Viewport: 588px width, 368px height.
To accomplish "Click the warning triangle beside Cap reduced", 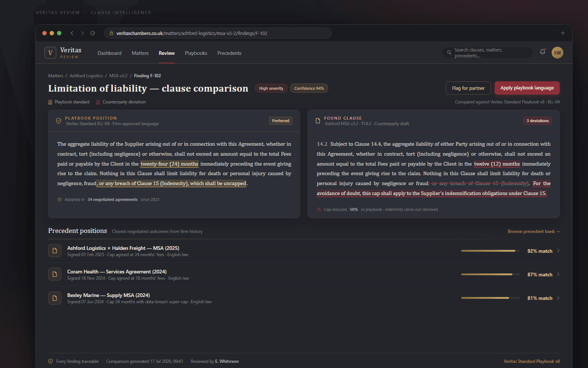I will pos(319,209).
